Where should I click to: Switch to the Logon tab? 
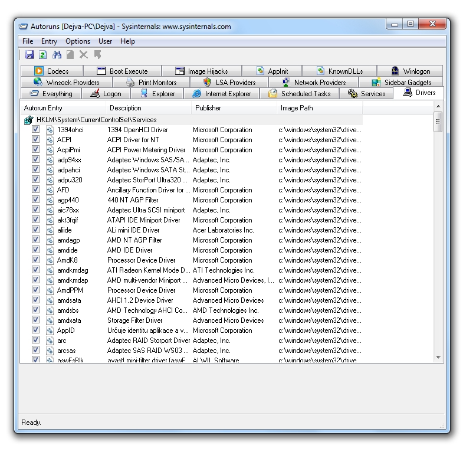pyautogui.click(x=106, y=94)
